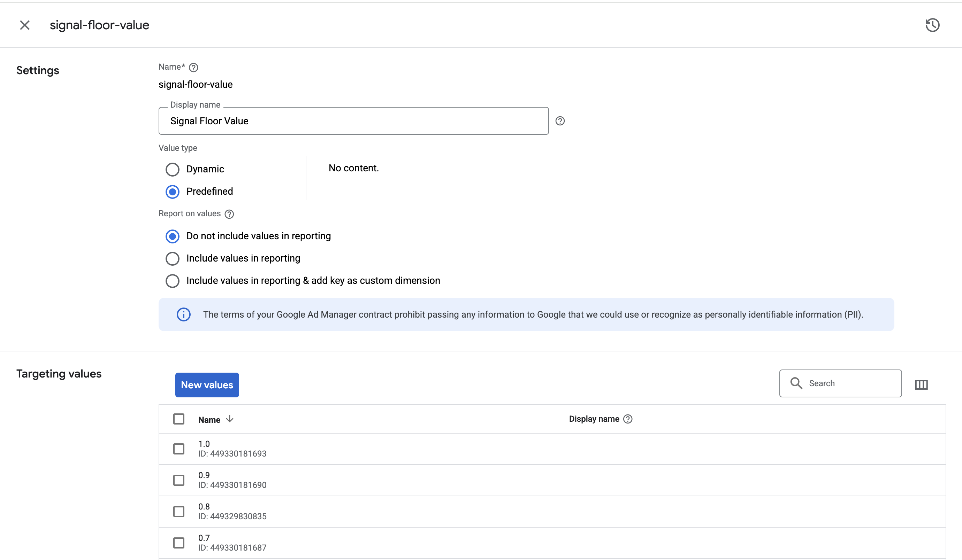The height and width of the screenshot is (560, 962).
Task: Check the box for value 1.0
Action: [179, 449]
